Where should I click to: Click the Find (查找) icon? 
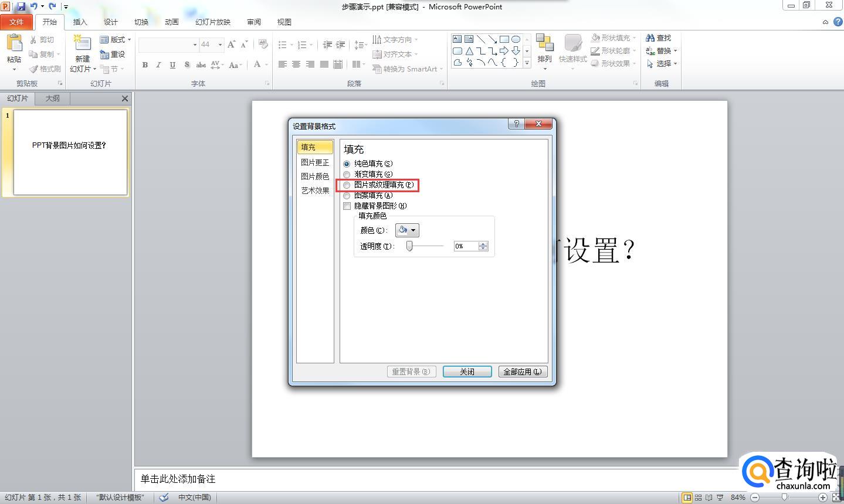click(658, 38)
